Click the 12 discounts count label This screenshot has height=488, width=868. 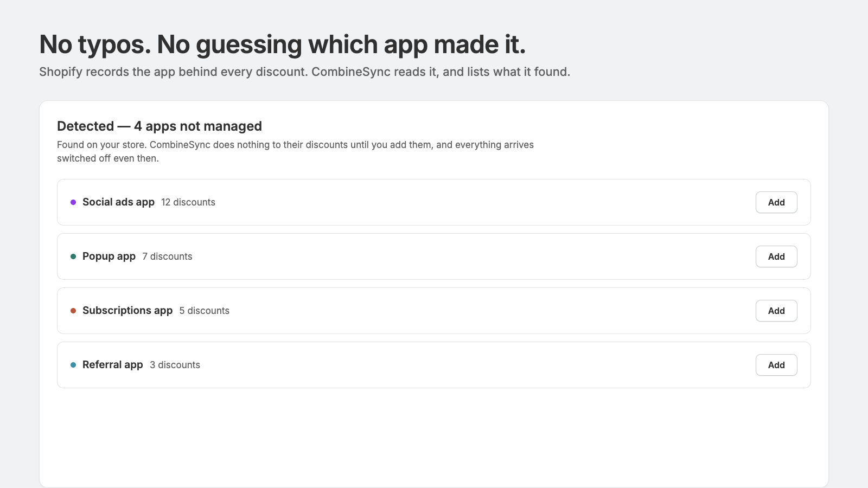(188, 202)
